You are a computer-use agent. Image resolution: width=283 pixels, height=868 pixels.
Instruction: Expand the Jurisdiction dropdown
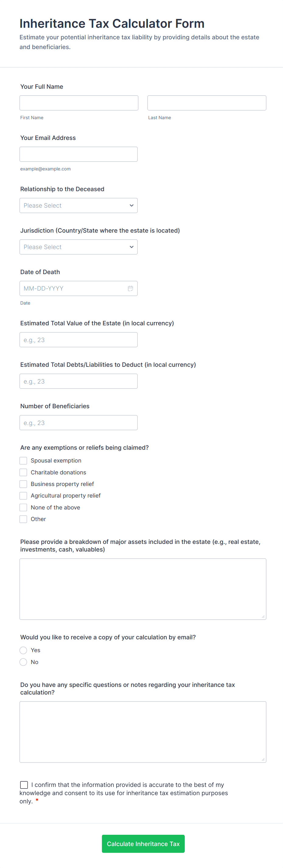click(x=79, y=247)
